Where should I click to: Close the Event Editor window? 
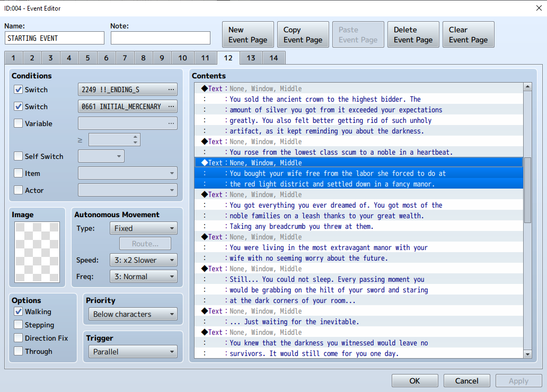pos(539,8)
